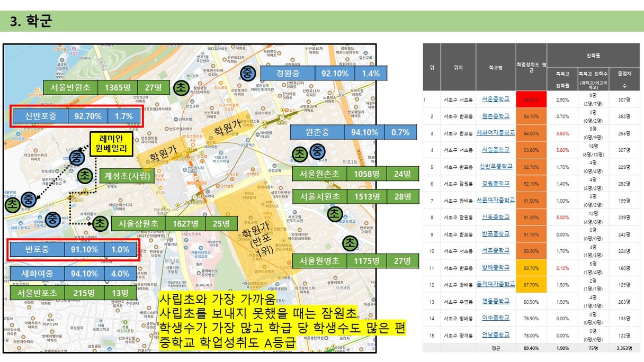Image resolution: width=644 pixels, height=362 pixels.
Task: Click the 1513명 student count for 서울서원초
Action: click(x=368, y=197)
